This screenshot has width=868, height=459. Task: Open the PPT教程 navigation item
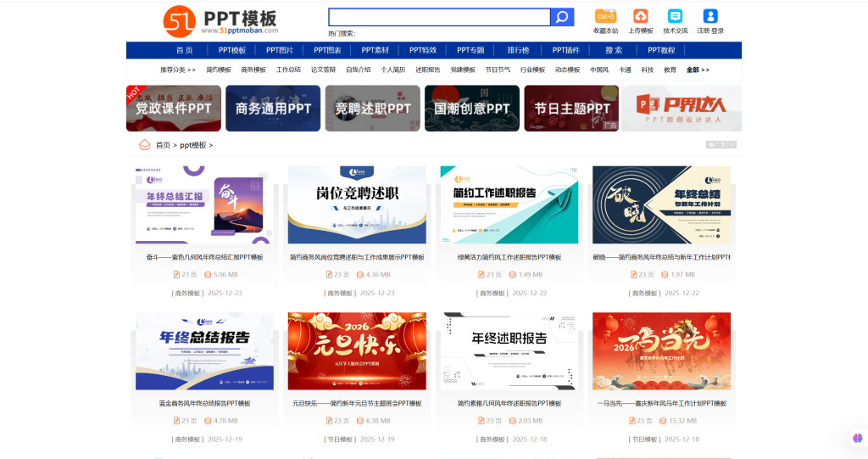tap(661, 50)
